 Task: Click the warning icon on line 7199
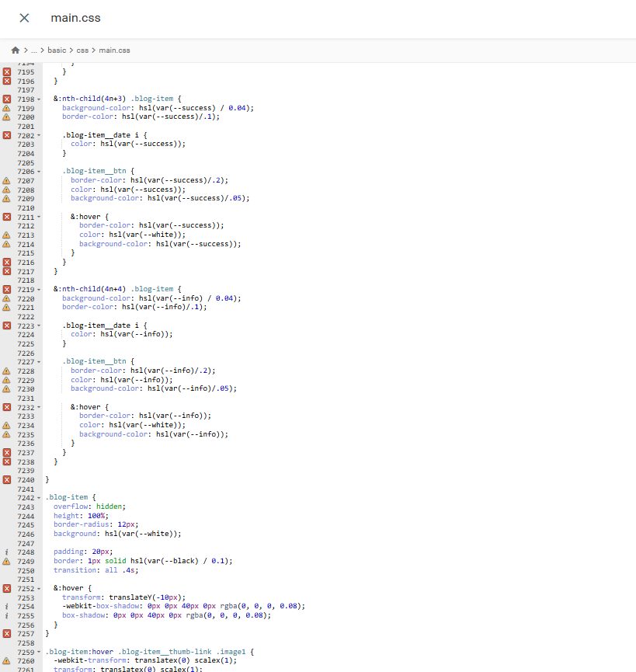(6, 108)
